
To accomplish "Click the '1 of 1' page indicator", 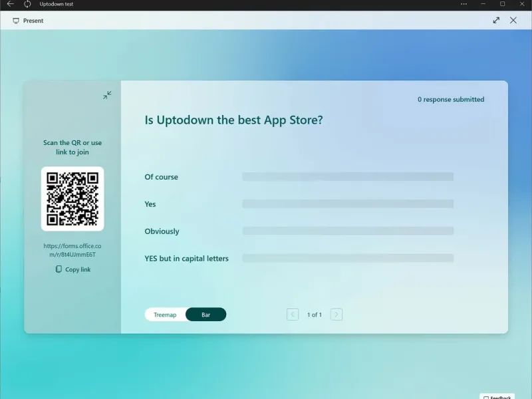I will pyautogui.click(x=315, y=315).
